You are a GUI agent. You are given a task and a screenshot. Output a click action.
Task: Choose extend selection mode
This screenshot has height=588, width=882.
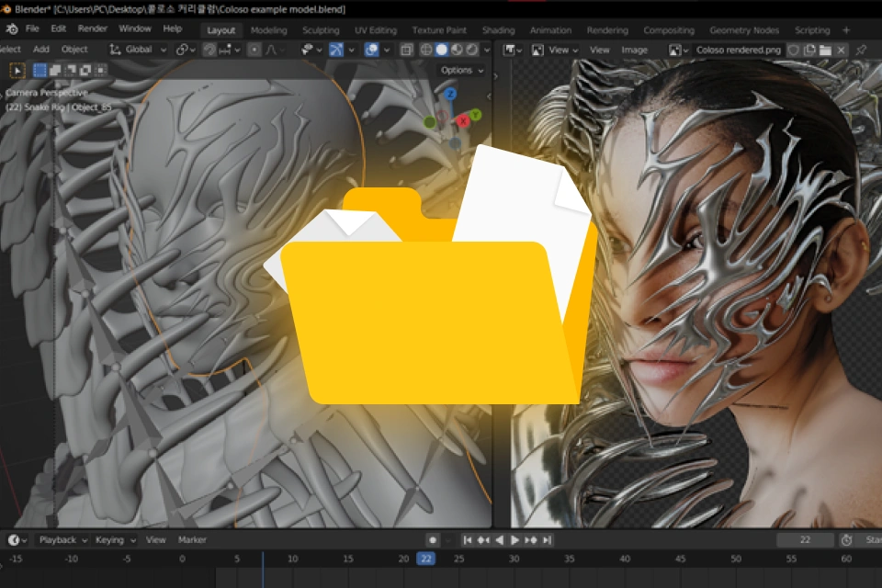click(x=55, y=70)
